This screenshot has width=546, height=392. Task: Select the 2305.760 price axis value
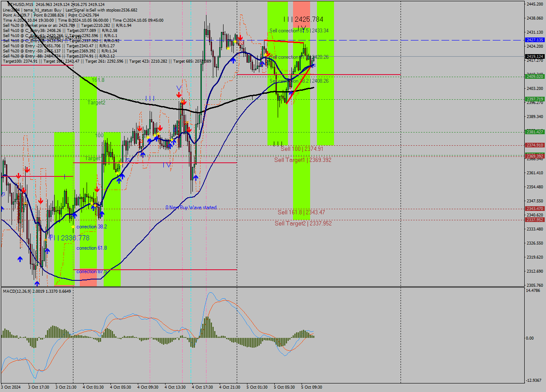(534, 285)
